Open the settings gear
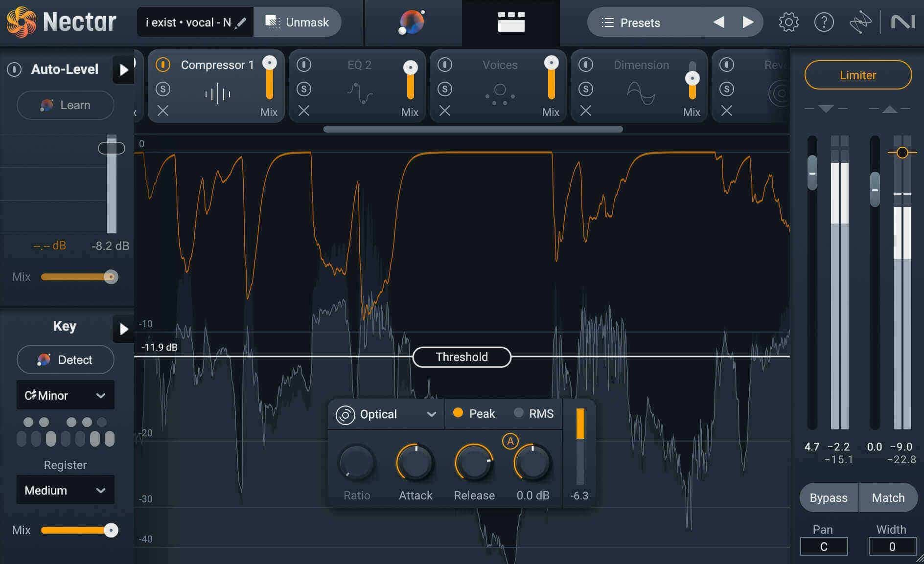This screenshot has height=564, width=924. 788,23
